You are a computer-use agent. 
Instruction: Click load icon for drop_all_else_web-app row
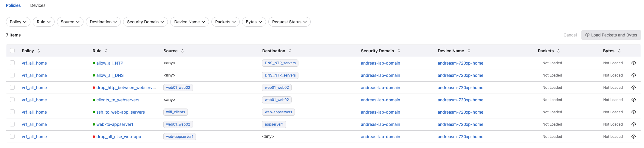point(634,137)
